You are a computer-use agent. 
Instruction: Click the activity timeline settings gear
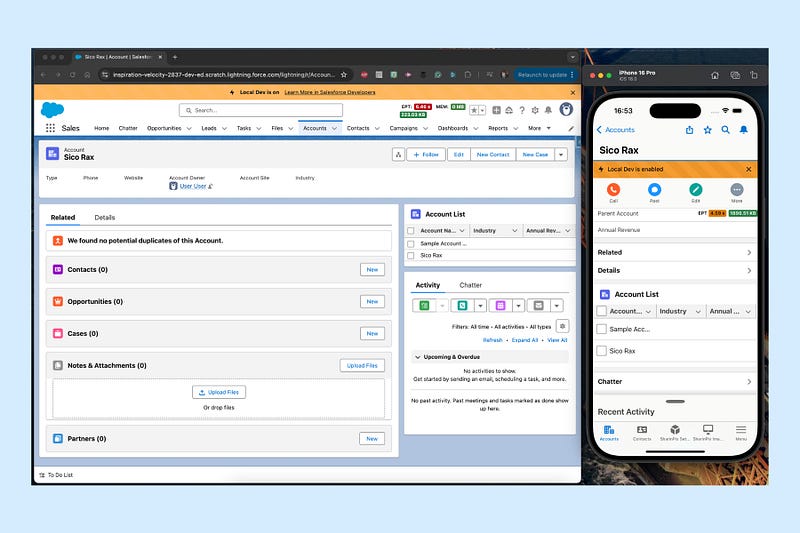click(x=562, y=326)
